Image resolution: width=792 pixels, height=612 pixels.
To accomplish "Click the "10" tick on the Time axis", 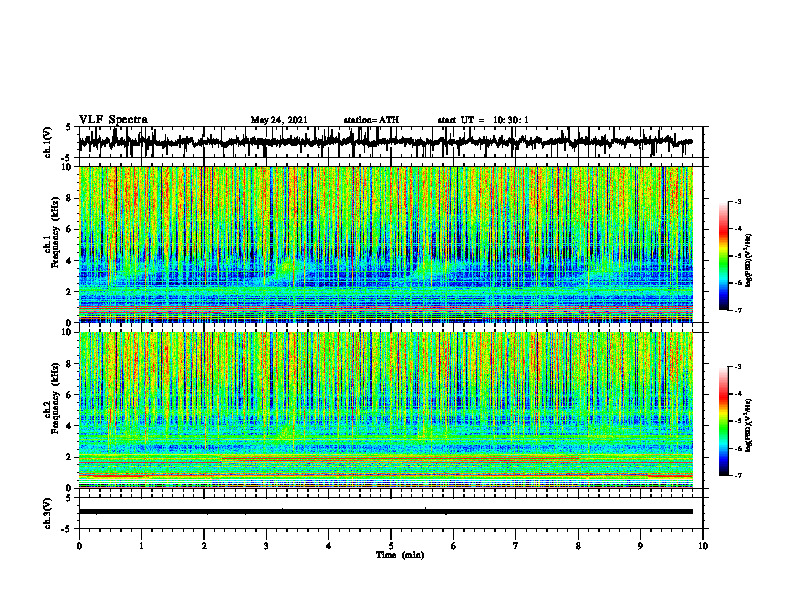I will pyautogui.click(x=703, y=546).
